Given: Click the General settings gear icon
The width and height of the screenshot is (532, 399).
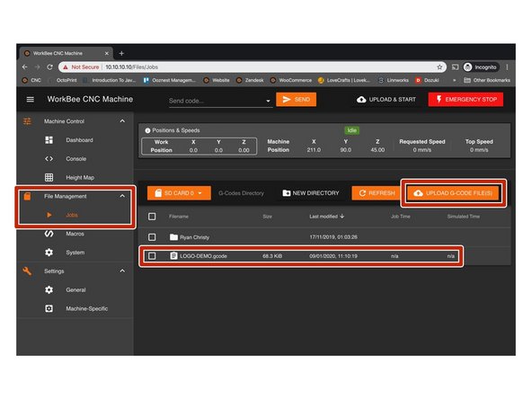Looking at the screenshot, I should pyautogui.click(x=49, y=289).
